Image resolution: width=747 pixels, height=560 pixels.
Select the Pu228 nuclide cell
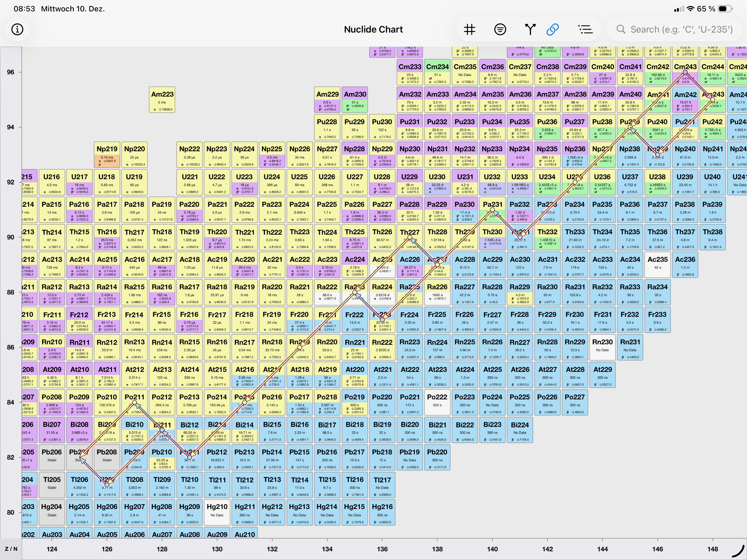pyautogui.click(x=327, y=127)
